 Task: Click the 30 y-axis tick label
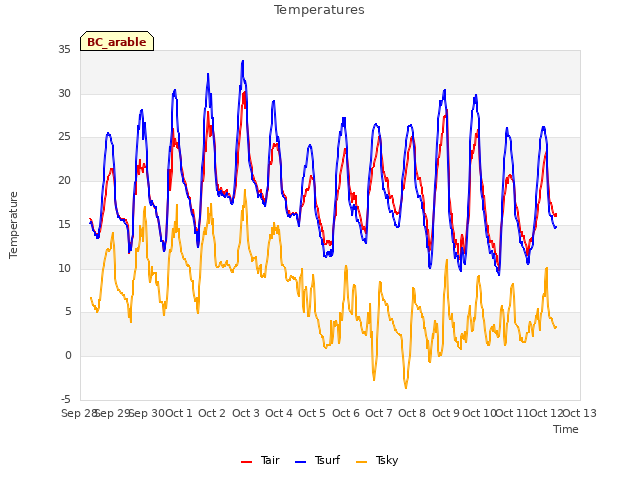[64, 93]
